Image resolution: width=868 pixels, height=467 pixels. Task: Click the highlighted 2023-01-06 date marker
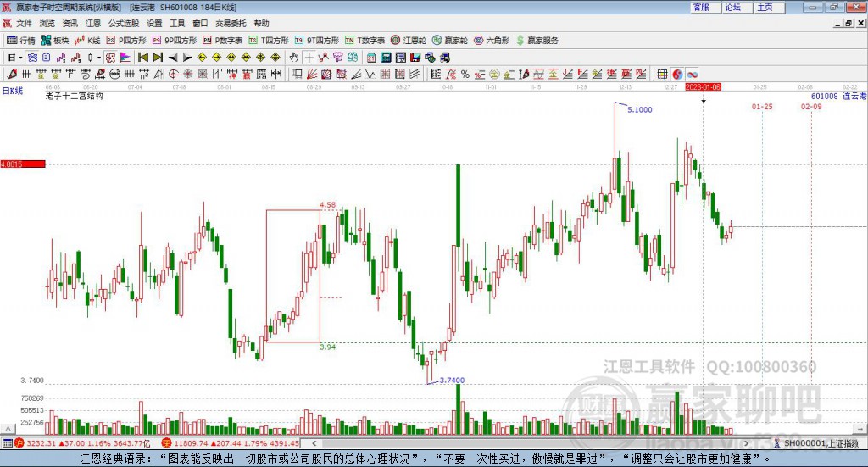coord(703,86)
